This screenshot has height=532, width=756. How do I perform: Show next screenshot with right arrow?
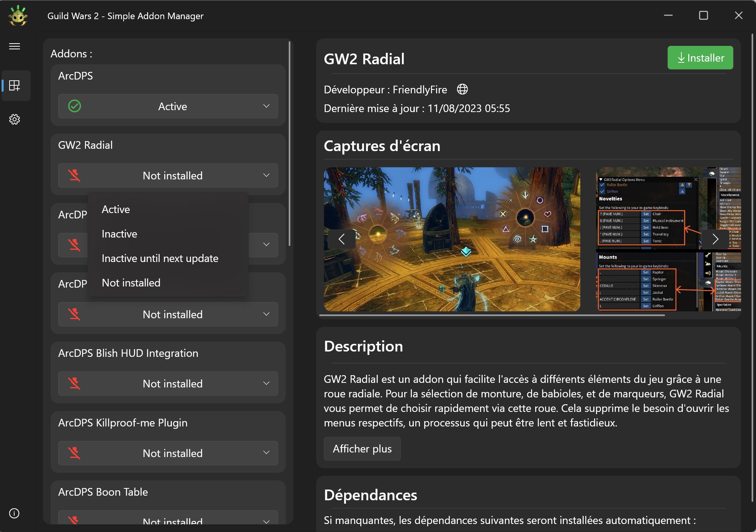point(715,239)
